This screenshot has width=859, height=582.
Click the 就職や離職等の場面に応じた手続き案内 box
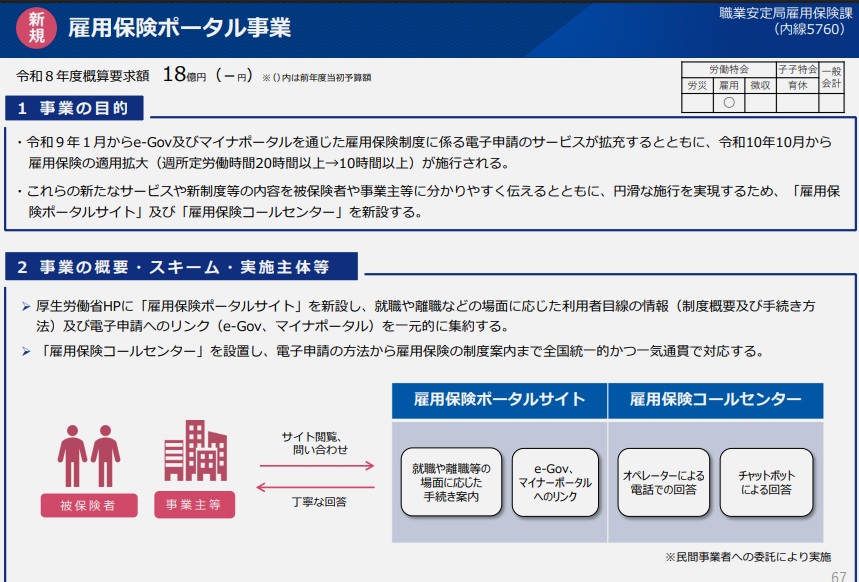(451, 482)
